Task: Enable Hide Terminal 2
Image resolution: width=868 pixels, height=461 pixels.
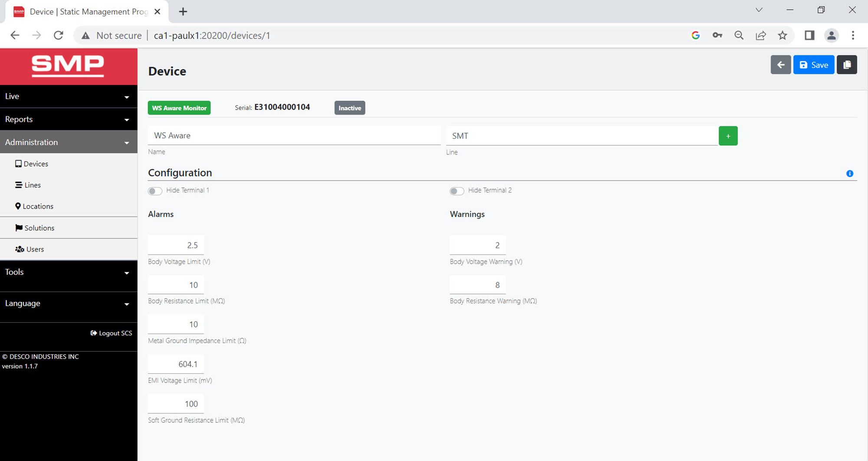Action: point(457,191)
